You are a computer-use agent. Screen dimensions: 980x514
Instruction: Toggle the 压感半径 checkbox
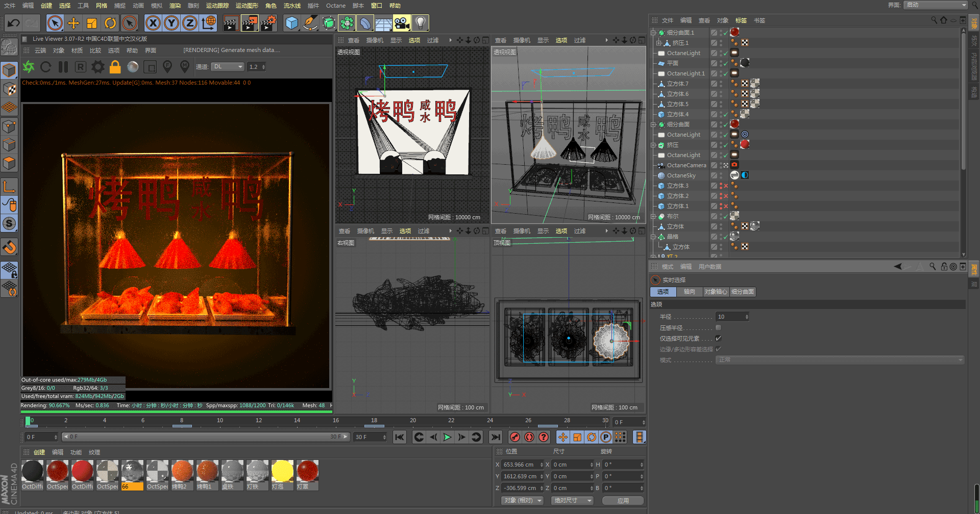coord(719,328)
